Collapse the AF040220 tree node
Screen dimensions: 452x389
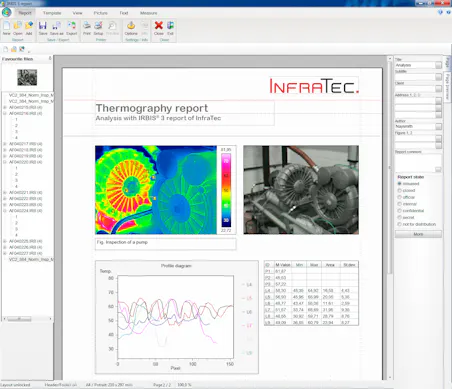pos(5,162)
